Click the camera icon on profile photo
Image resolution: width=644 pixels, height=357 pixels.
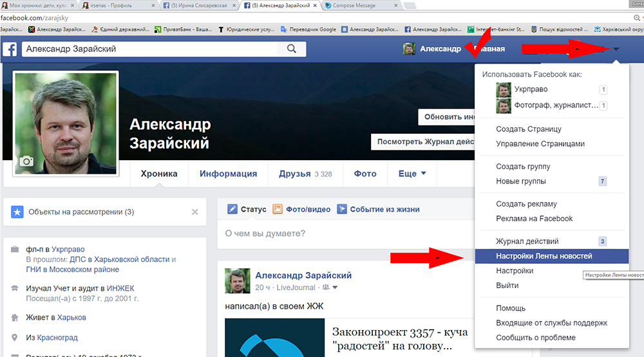coord(26,161)
